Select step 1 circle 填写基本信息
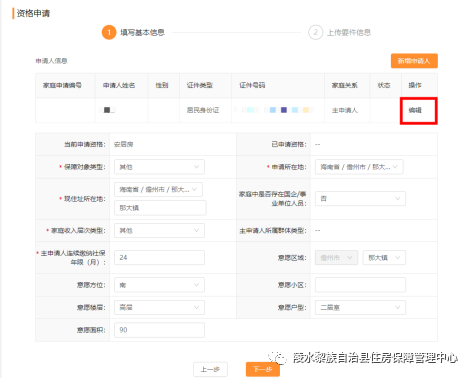This screenshot has height=378, width=472. tap(109, 32)
